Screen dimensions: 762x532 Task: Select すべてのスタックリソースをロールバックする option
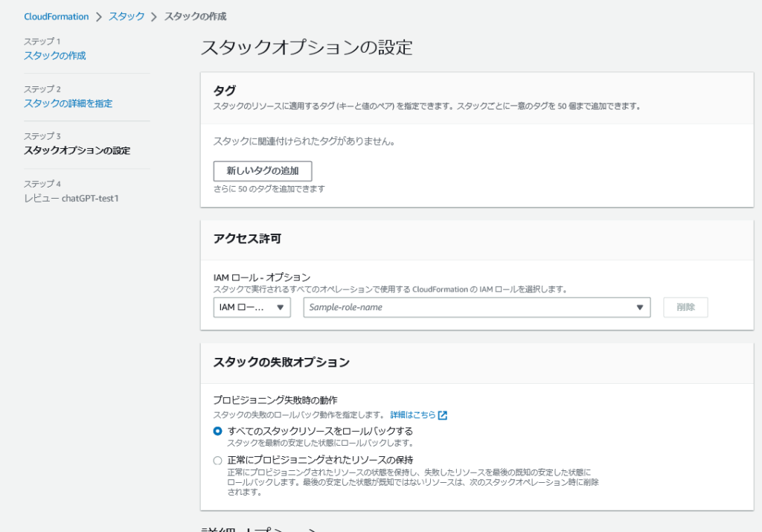coord(217,431)
